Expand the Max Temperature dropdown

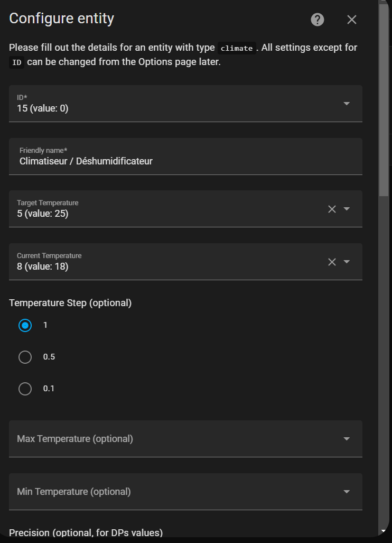tap(347, 439)
